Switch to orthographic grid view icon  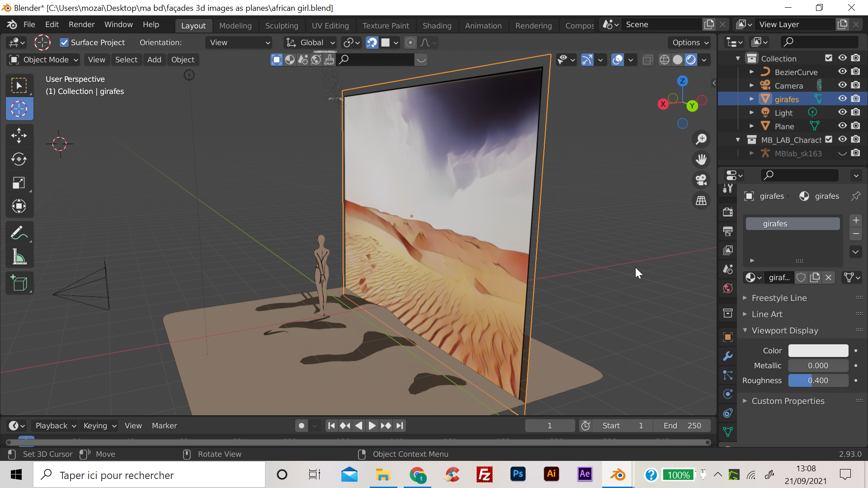pyautogui.click(x=701, y=201)
